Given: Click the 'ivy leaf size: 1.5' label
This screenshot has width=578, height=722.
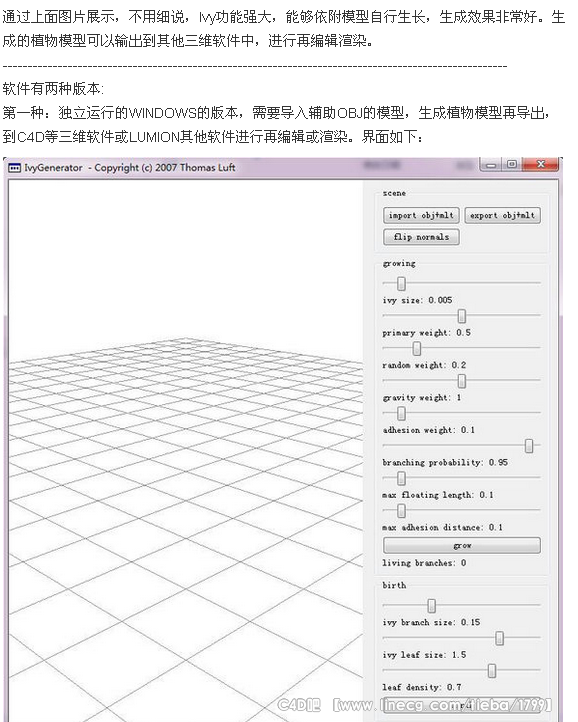Looking at the screenshot, I should click(x=424, y=655).
